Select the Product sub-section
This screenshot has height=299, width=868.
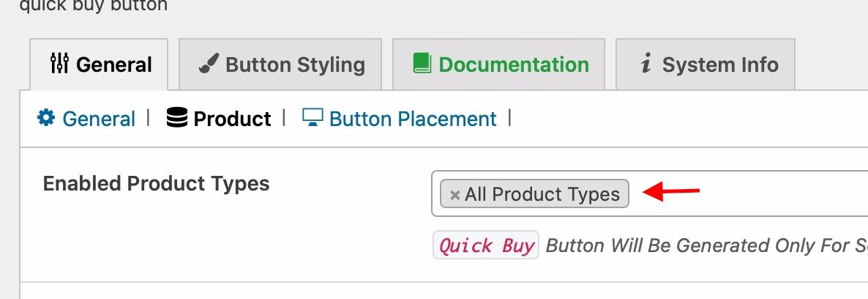pos(232,119)
